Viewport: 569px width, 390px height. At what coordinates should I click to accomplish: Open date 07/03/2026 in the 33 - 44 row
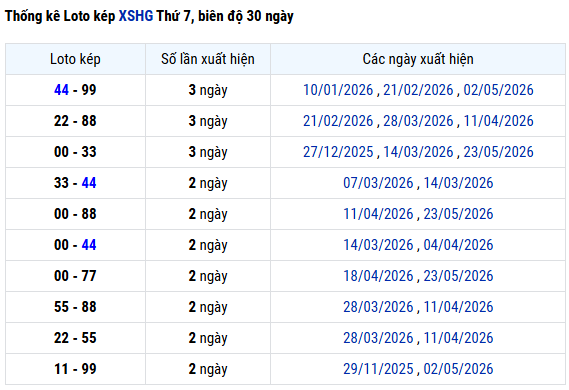pos(378,183)
